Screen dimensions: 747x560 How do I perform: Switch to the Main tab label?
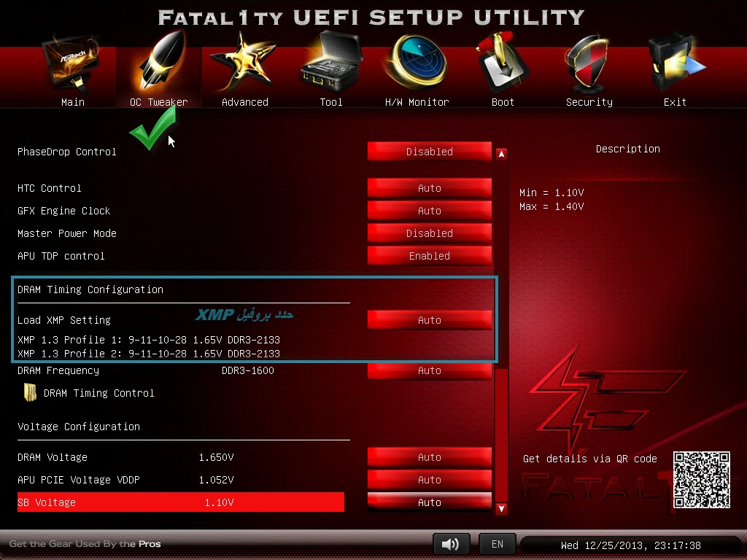73,102
